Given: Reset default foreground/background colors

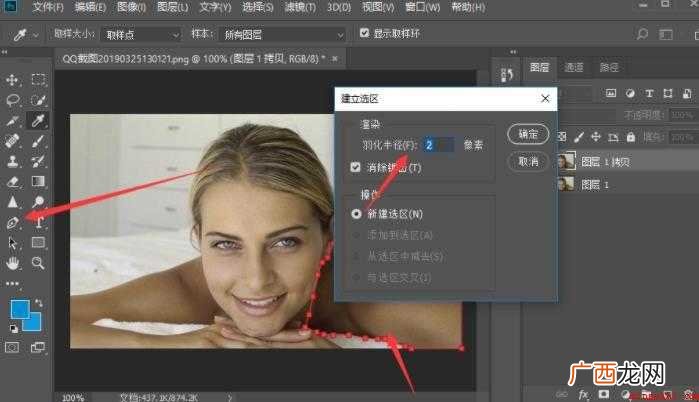Looking at the screenshot, I should click(13, 329).
